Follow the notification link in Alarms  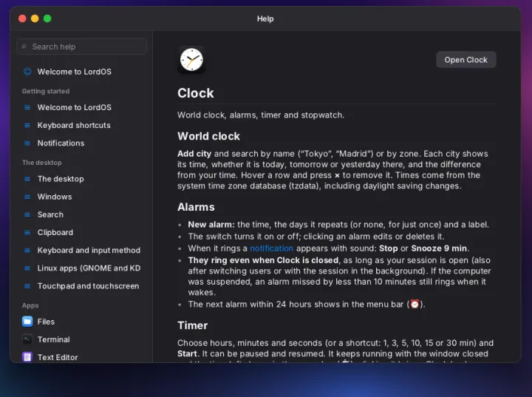coord(271,248)
